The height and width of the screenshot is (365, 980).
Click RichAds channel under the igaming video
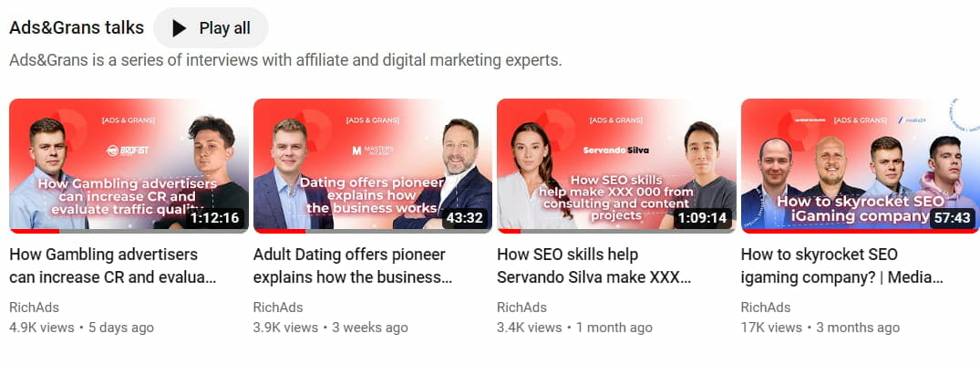point(766,308)
